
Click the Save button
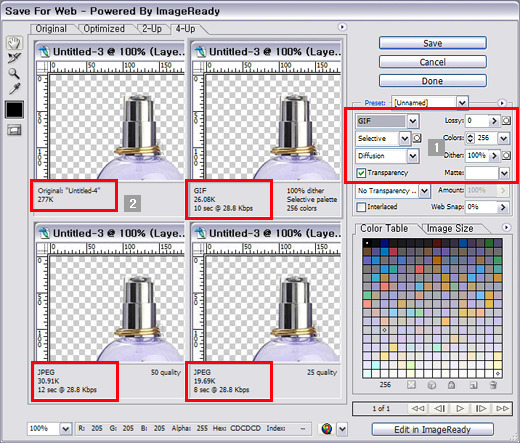tap(433, 43)
